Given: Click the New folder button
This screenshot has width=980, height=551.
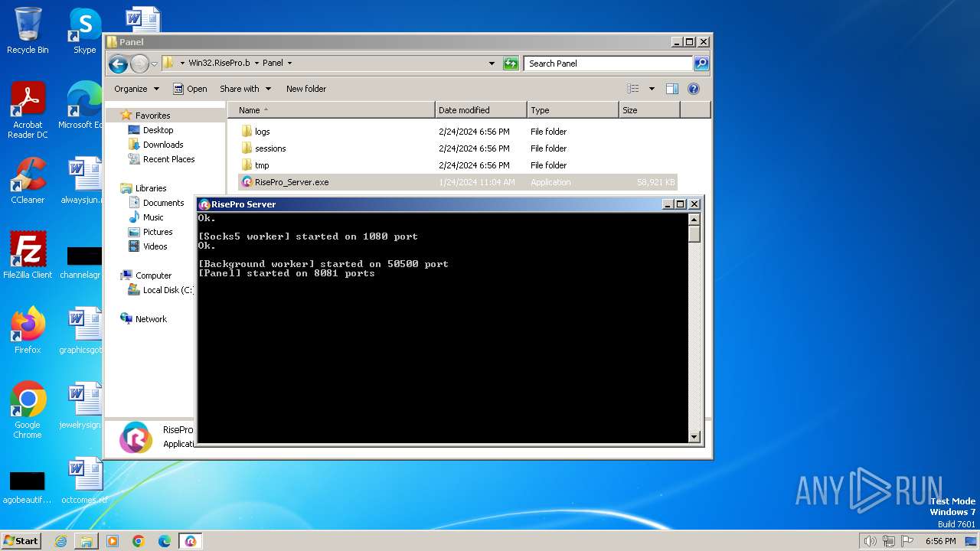Looking at the screenshot, I should tap(306, 89).
